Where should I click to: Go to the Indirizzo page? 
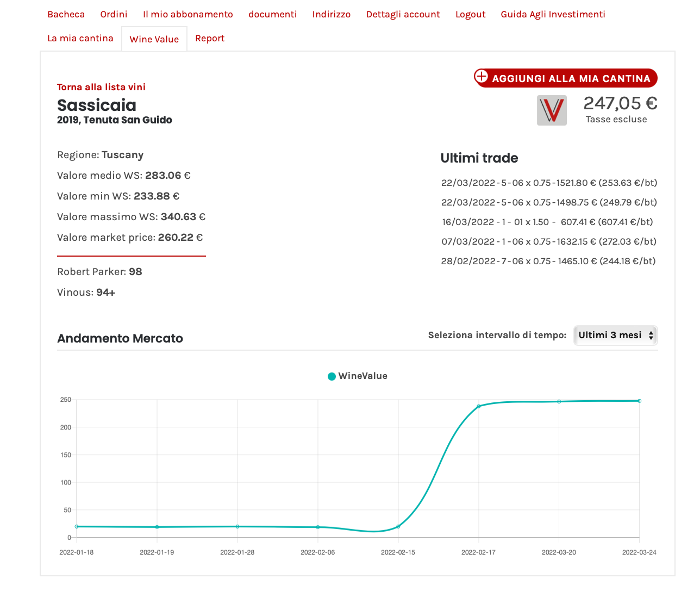pyautogui.click(x=332, y=15)
